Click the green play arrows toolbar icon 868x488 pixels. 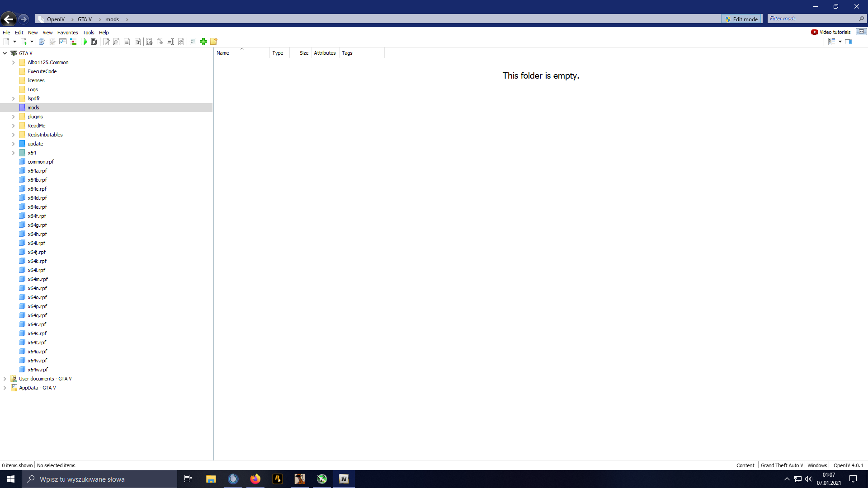tap(84, 42)
